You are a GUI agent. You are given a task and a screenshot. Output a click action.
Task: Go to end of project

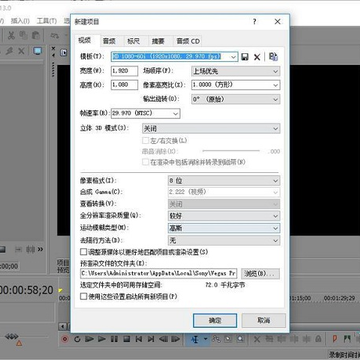(151, 339)
